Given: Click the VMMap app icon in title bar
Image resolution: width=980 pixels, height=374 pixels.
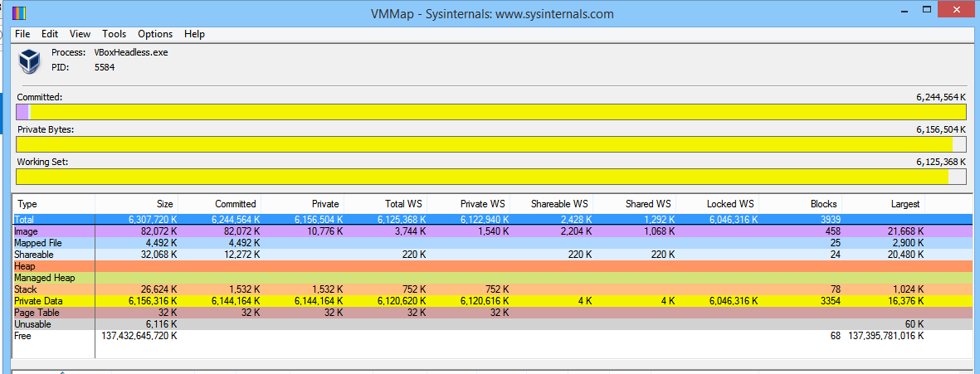Looking at the screenshot, I should coord(19,12).
